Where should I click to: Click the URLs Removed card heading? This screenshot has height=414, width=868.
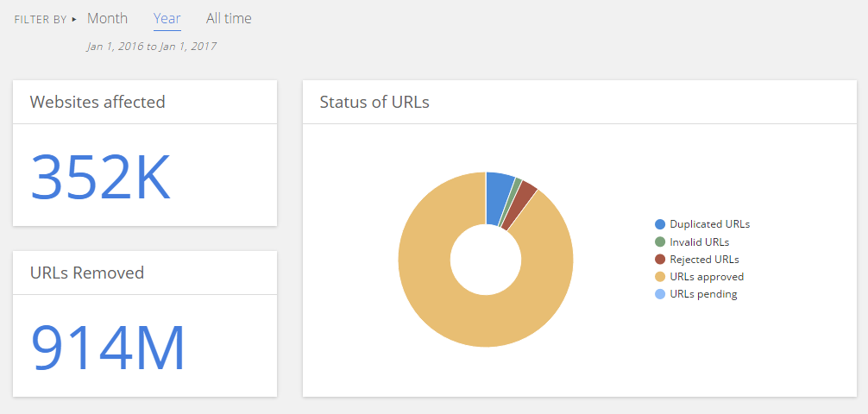[87, 273]
